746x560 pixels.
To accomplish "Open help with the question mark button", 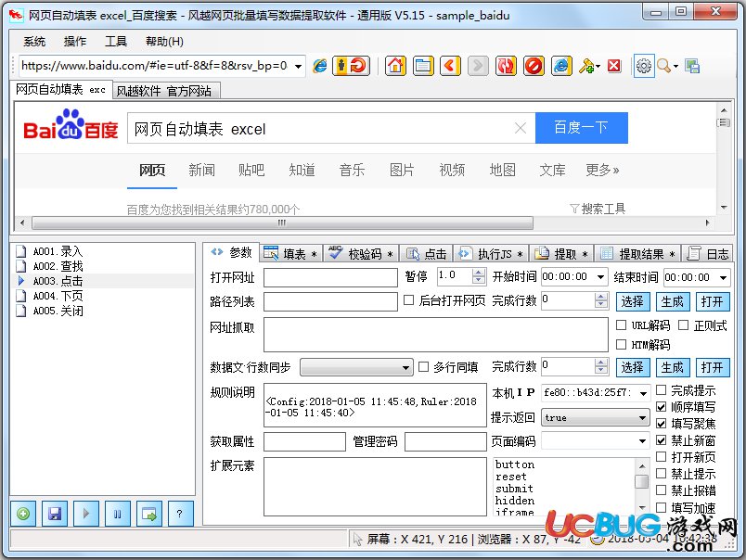I will coord(180,514).
